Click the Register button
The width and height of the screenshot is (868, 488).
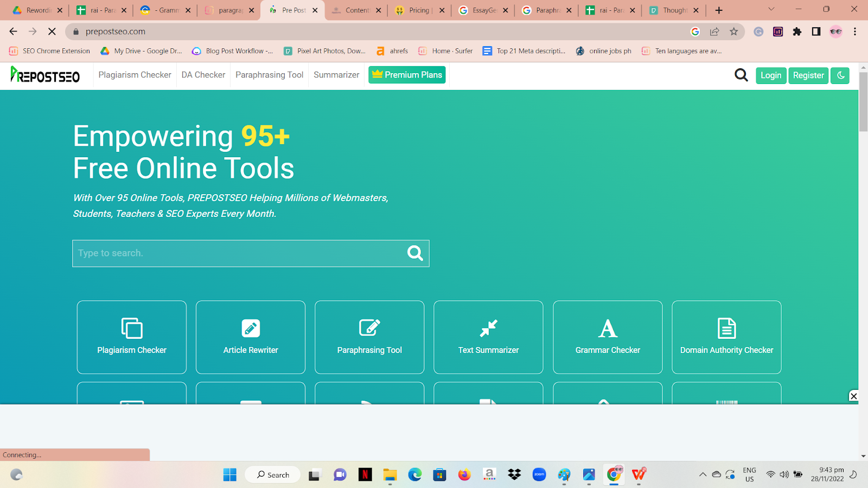point(808,75)
